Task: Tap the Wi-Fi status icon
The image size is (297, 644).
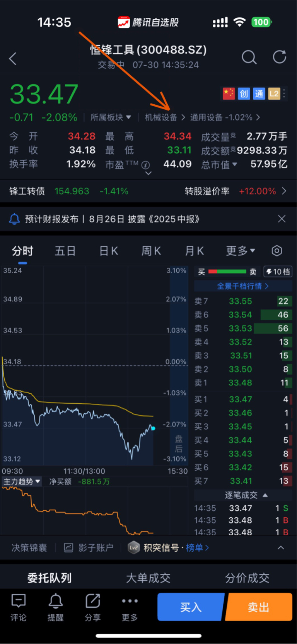Action: 240,22
